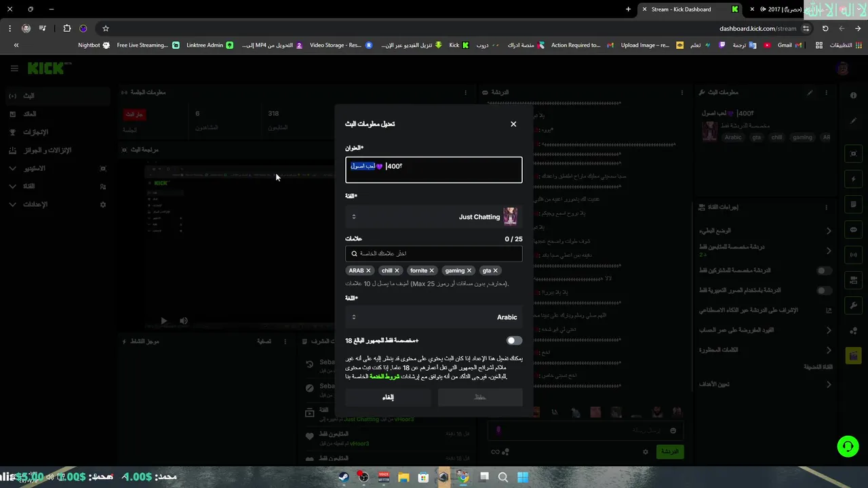Click the pencil edit stream info icon
Viewport: 868px width, 488px height.
click(810, 93)
